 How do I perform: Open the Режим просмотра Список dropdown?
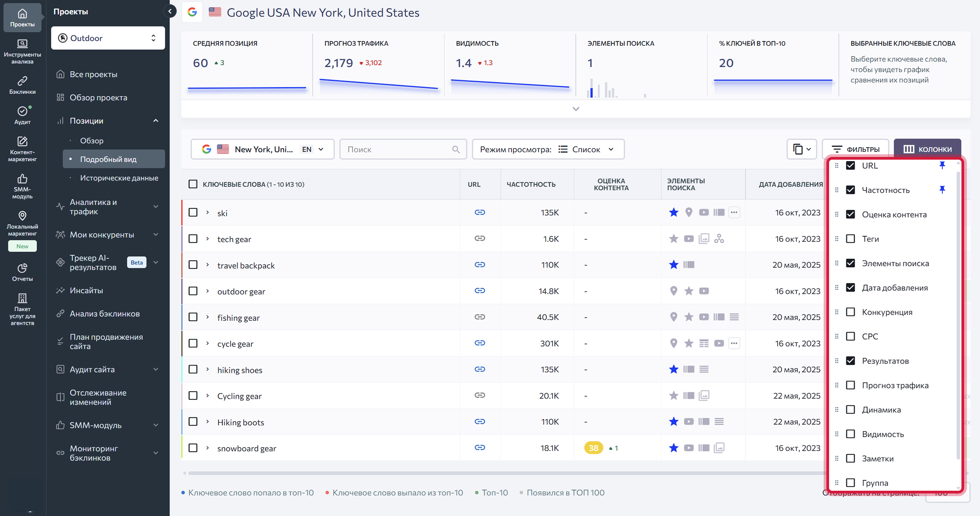click(548, 150)
